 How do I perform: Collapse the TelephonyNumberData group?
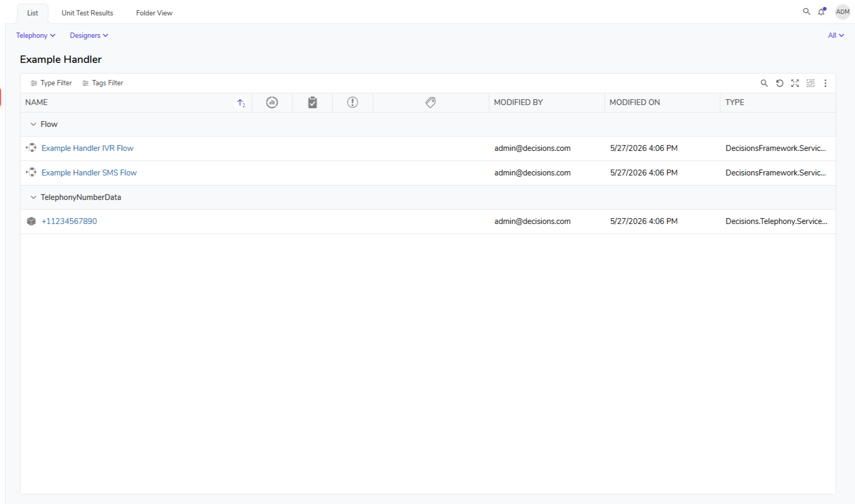(x=33, y=197)
